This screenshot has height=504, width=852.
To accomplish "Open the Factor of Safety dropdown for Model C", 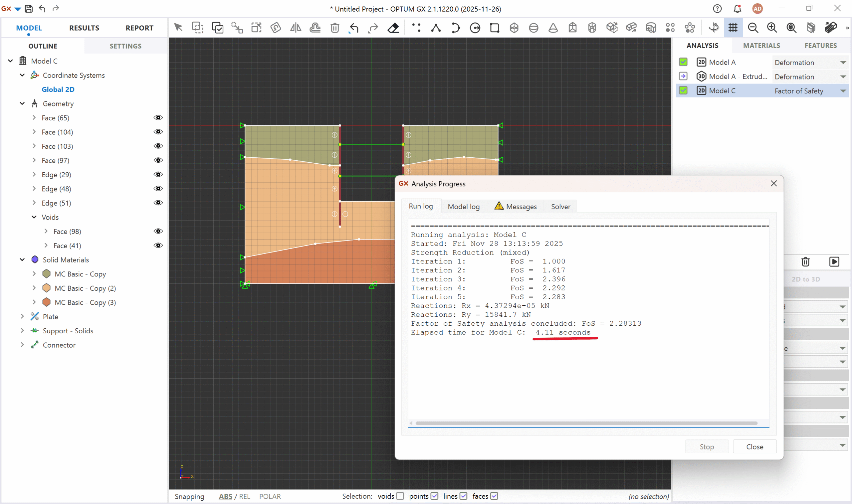I will [x=843, y=91].
